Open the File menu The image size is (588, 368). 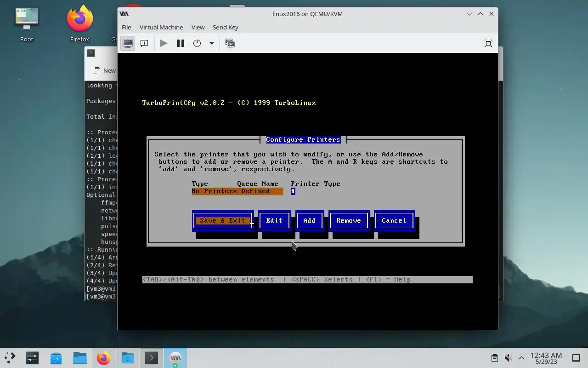click(x=126, y=27)
